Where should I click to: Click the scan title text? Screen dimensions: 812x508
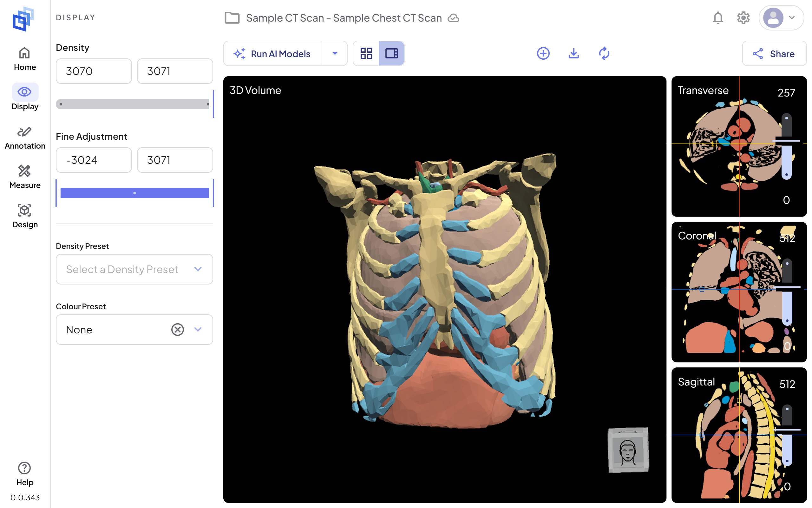tap(344, 18)
